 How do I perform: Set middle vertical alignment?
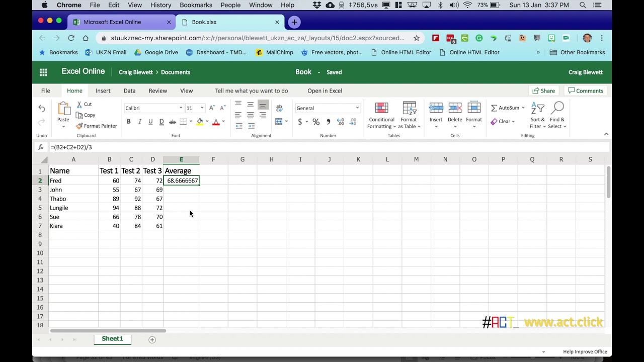(251, 104)
